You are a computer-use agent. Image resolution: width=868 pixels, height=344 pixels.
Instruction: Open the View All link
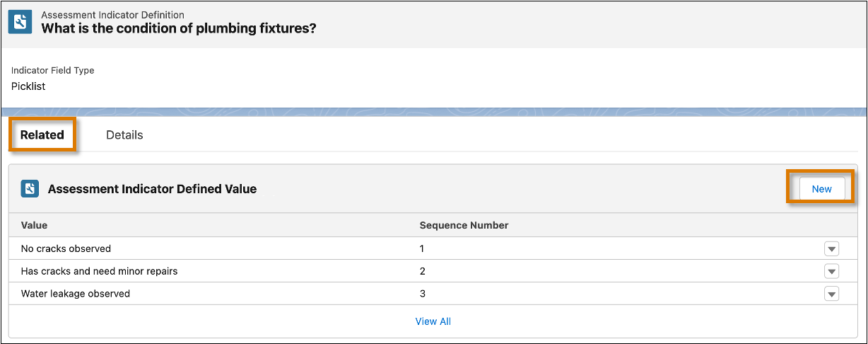pyautogui.click(x=433, y=321)
